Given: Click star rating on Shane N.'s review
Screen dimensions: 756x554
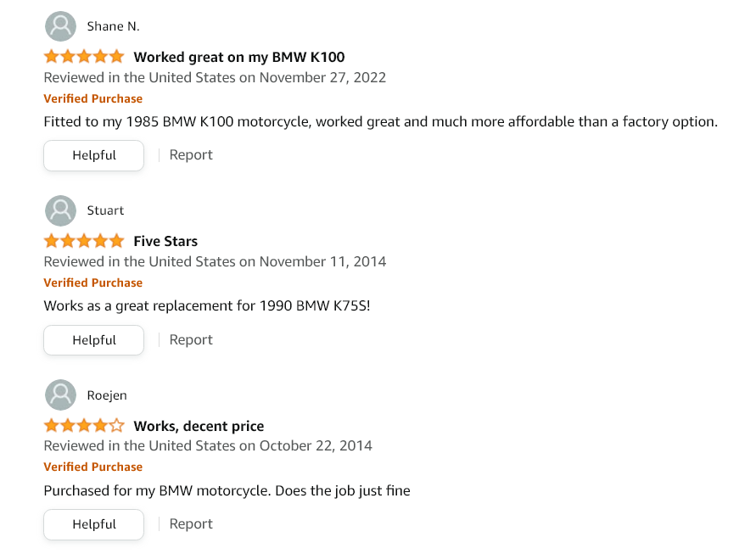Looking at the screenshot, I should [84, 57].
